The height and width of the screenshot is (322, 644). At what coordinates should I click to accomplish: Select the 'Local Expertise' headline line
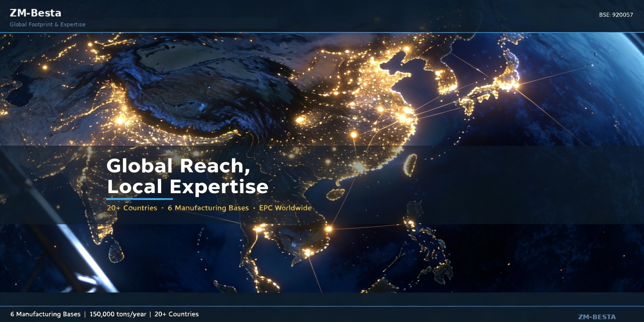tap(188, 187)
